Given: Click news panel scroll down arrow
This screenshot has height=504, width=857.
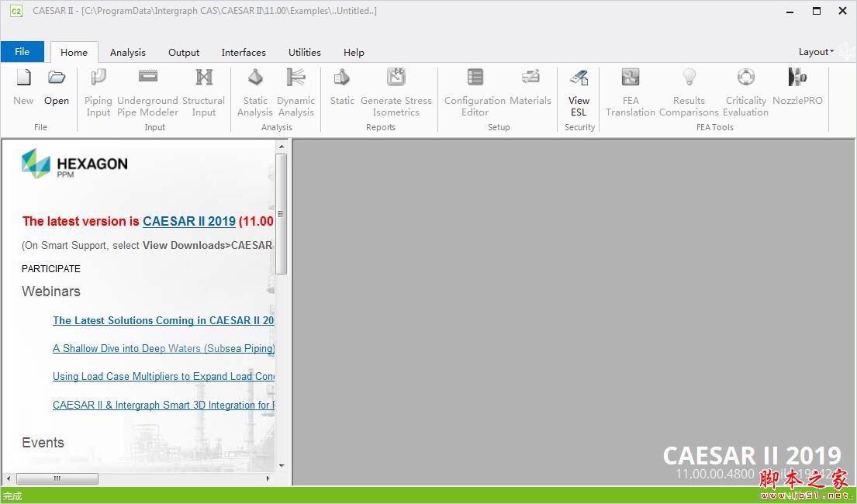Looking at the screenshot, I should (282, 466).
